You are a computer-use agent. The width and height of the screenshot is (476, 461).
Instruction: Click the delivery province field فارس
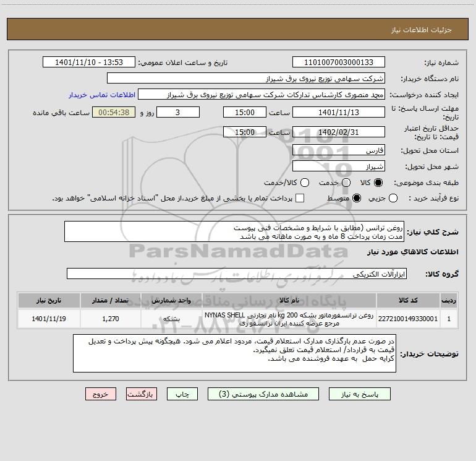click(339, 150)
